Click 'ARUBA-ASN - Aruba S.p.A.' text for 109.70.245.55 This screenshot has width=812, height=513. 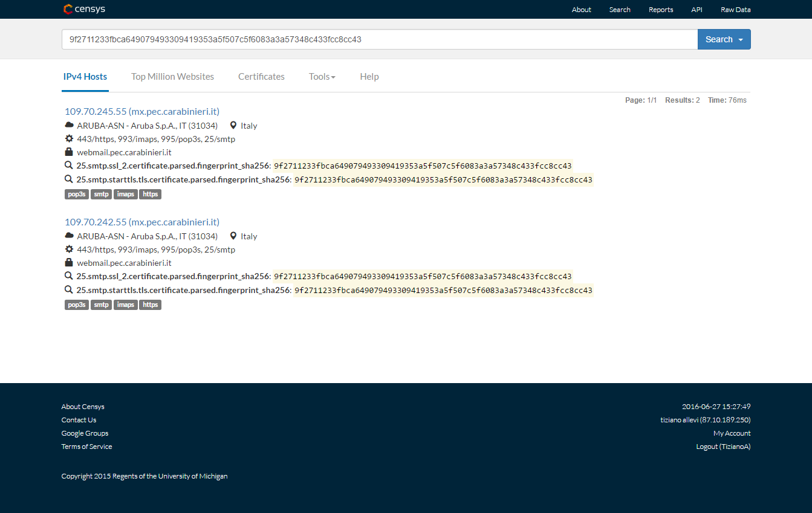pos(147,126)
